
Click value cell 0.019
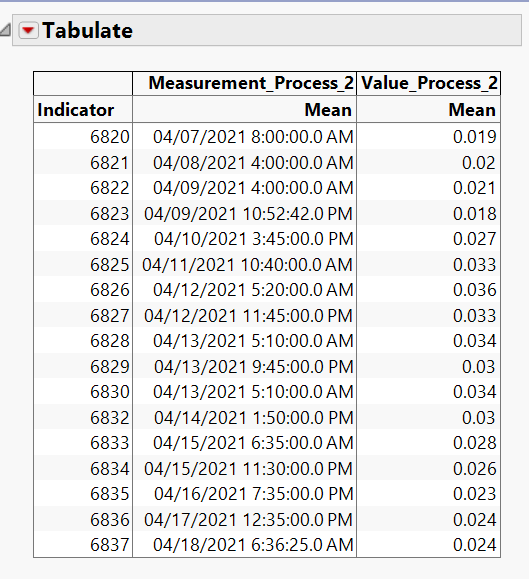(474, 137)
